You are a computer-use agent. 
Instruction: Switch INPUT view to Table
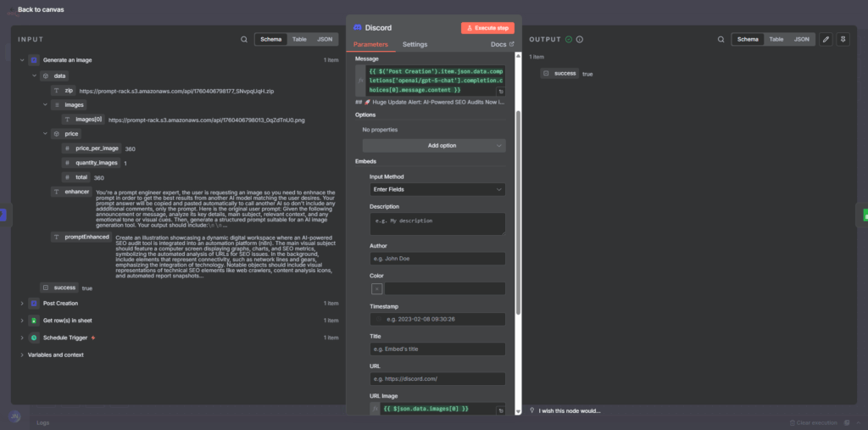click(299, 39)
